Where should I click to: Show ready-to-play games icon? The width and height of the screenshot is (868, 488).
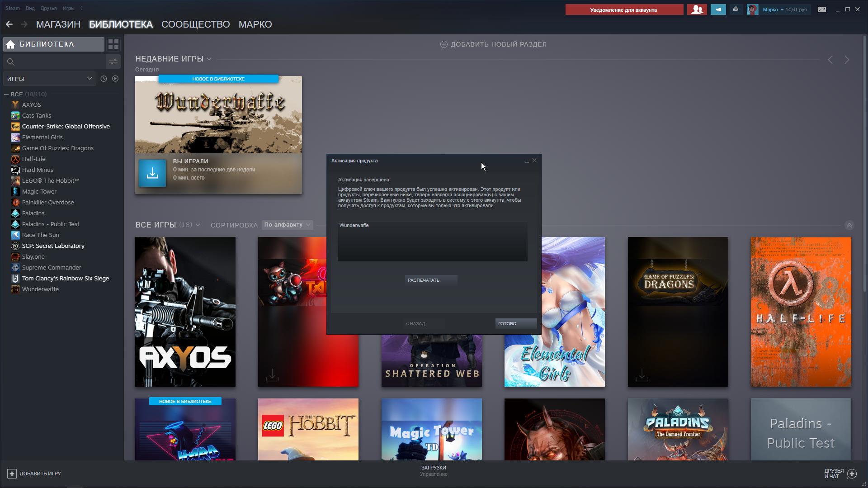click(115, 79)
